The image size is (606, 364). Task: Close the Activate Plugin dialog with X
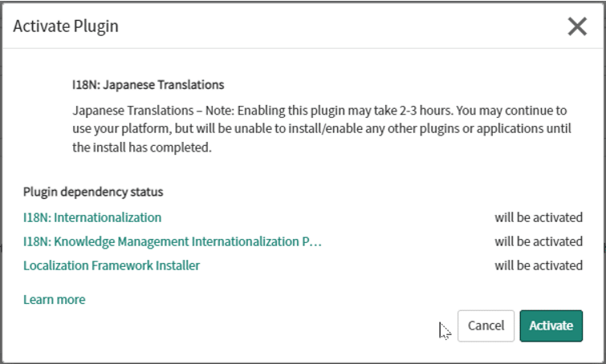pos(577,26)
